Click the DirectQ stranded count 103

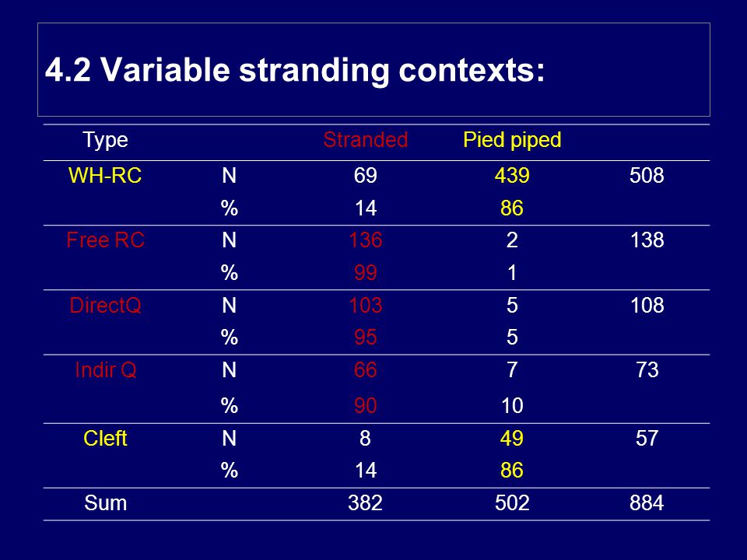click(366, 305)
